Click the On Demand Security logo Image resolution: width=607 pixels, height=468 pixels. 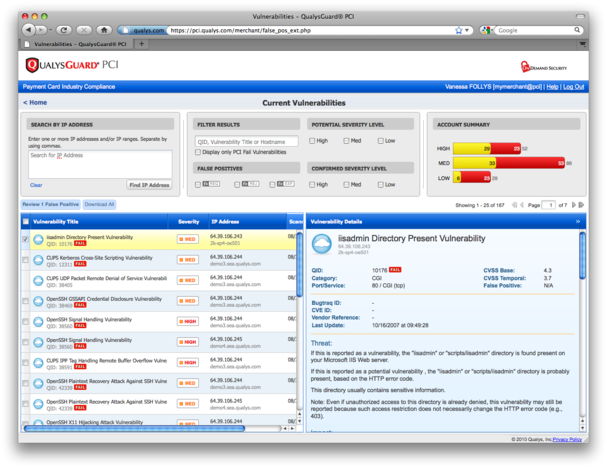(543, 67)
